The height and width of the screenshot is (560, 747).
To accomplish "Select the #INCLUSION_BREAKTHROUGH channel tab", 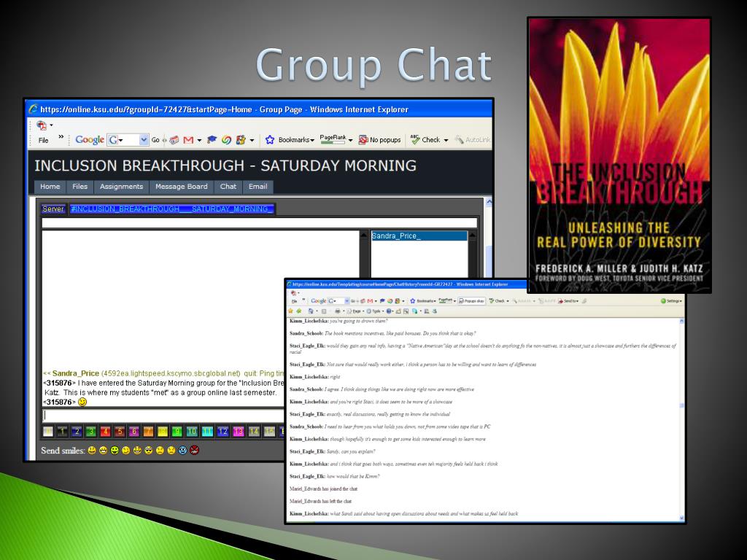I will pyautogui.click(x=172, y=209).
